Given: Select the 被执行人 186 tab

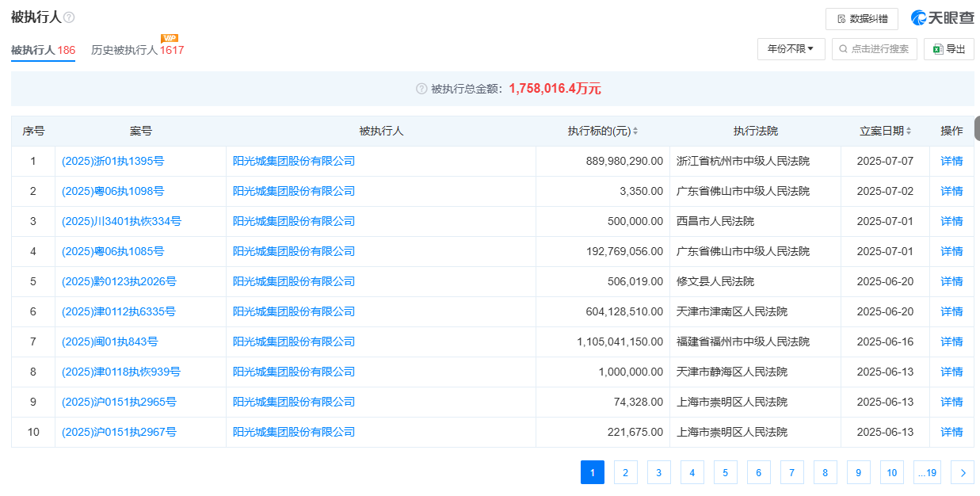Looking at the screenshot, I should coord(43,50).
